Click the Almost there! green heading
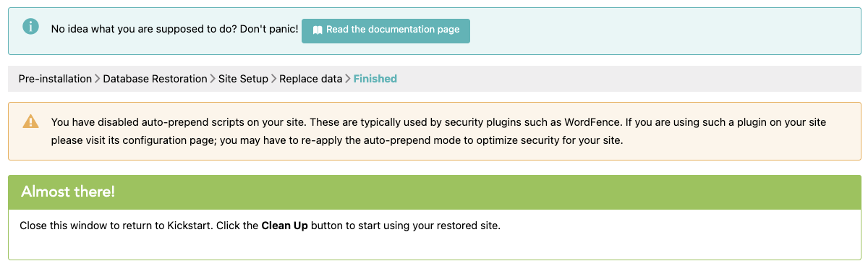The width and height of the screenshot is (868, 274). coord(68,192)
